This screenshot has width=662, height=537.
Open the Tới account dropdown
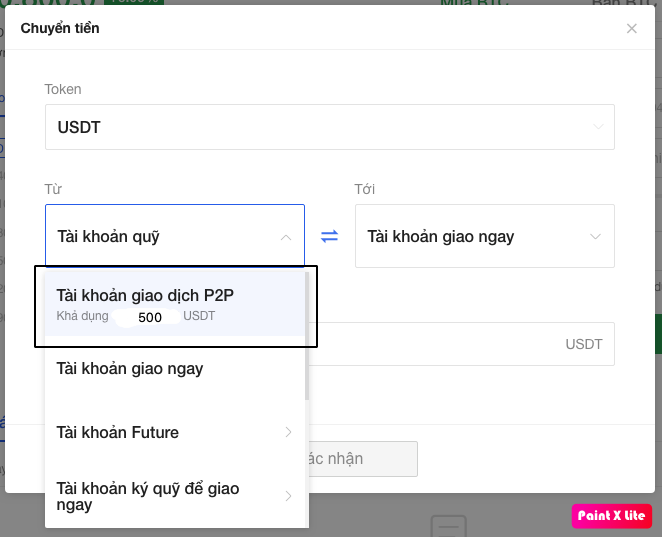(x=484, y=237)
